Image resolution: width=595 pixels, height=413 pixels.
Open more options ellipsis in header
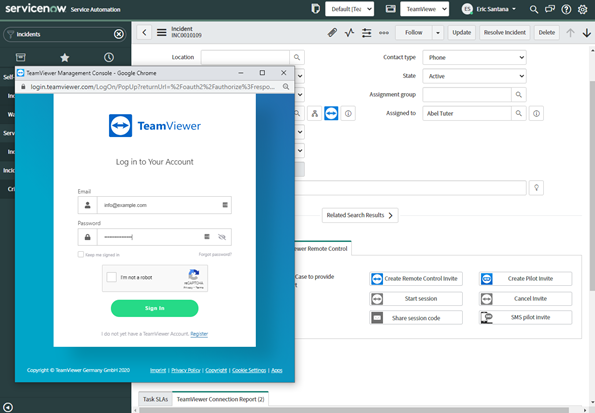(x=384, y=33)
